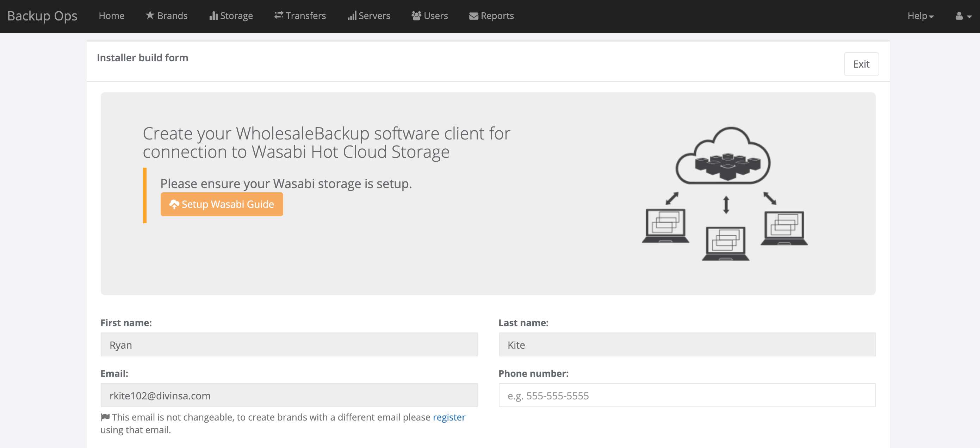Follow the register link
980x448 pixels.
pyautogui.click(x=449, y=417)
